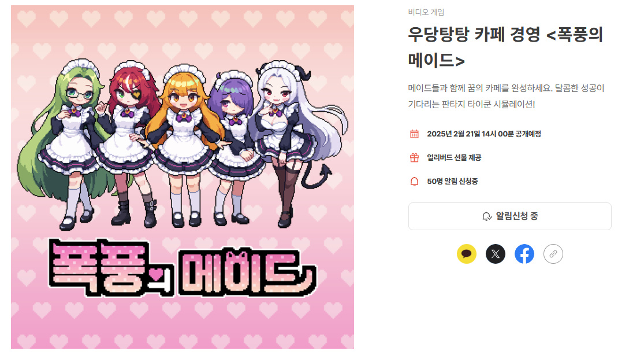644x358 pixels.
Task: Click the 폭풍의 메이드 pixel logo
Action: (183, 267)
